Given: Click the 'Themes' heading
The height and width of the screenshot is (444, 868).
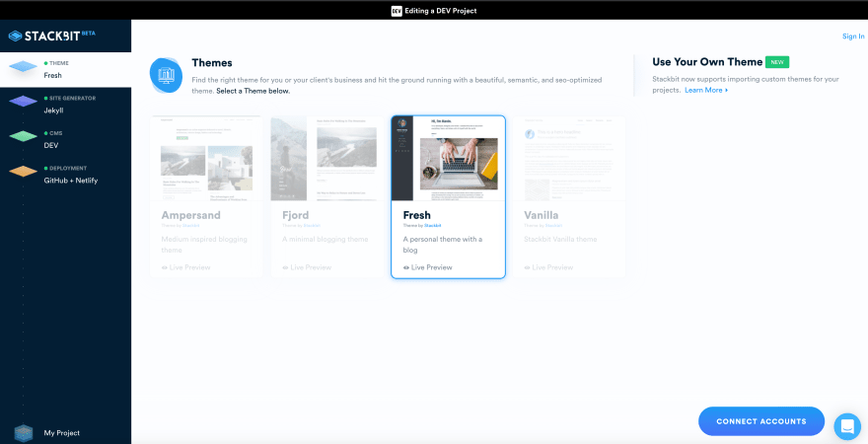Looking at the screenshot, I should pos(212,62).
